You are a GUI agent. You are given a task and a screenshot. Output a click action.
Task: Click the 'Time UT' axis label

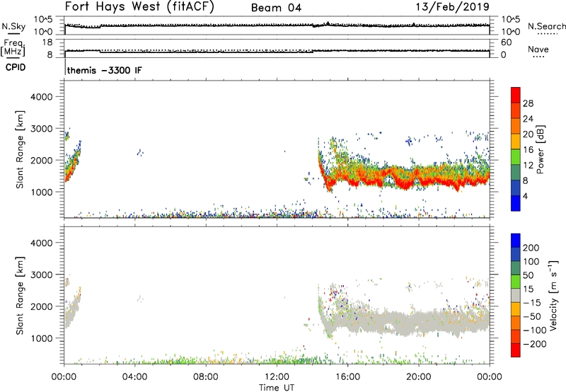tap(277, 388)
